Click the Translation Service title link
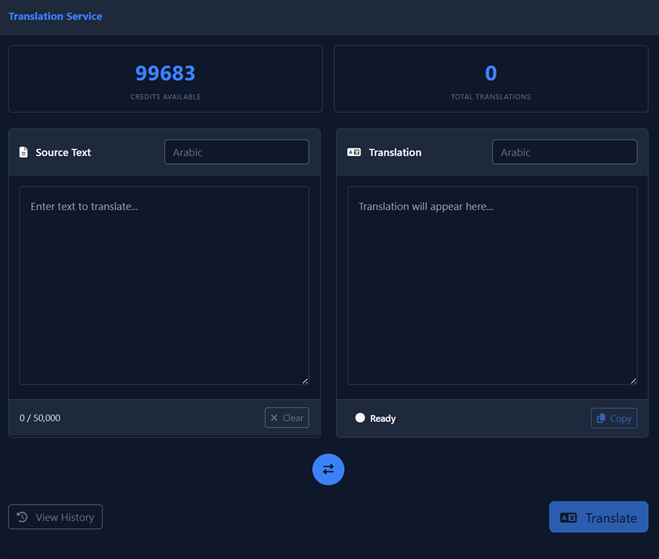 [55, 16]
